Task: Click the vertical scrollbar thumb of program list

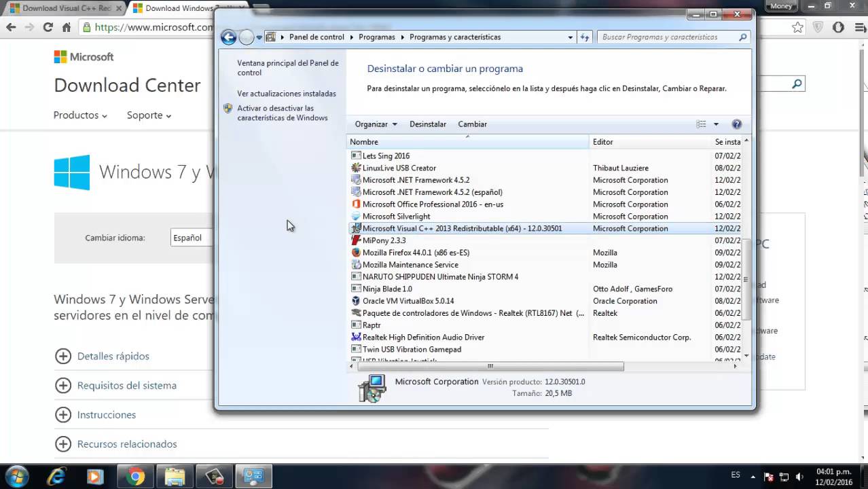Action: click(x=746, y=279)
